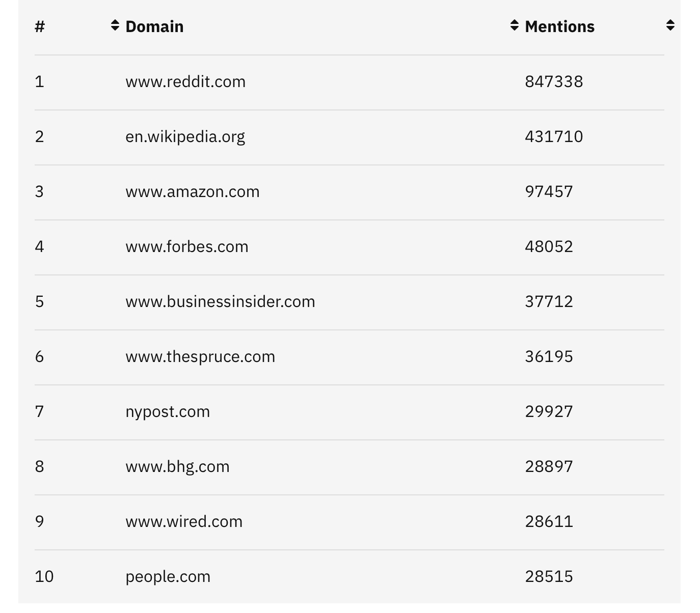The height and width of the screenshot is (613, 700).
Task: Sort the table by the # column
Action: pyautogui.click(x=38, y=26)
